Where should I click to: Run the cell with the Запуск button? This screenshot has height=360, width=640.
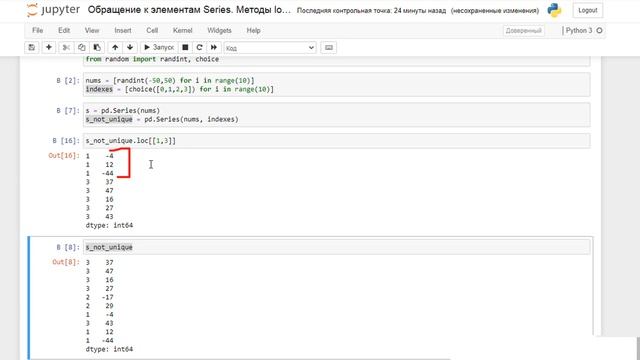coord(159,48)
